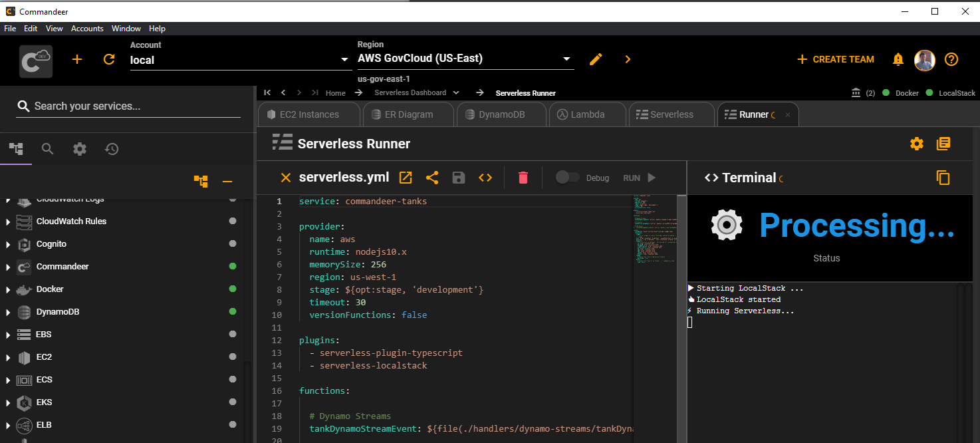This screenshot has width=980, height=443.
Task: Close the Runner tab
Action: (788, 114)
